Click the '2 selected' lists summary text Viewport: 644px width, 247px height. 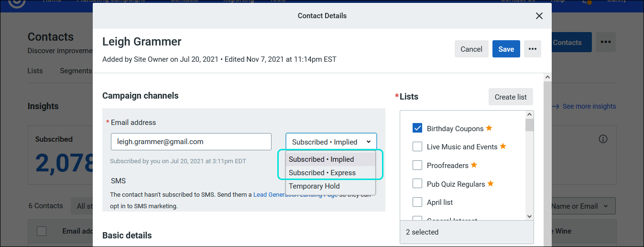pyautogui.click(x=422, y=232)
